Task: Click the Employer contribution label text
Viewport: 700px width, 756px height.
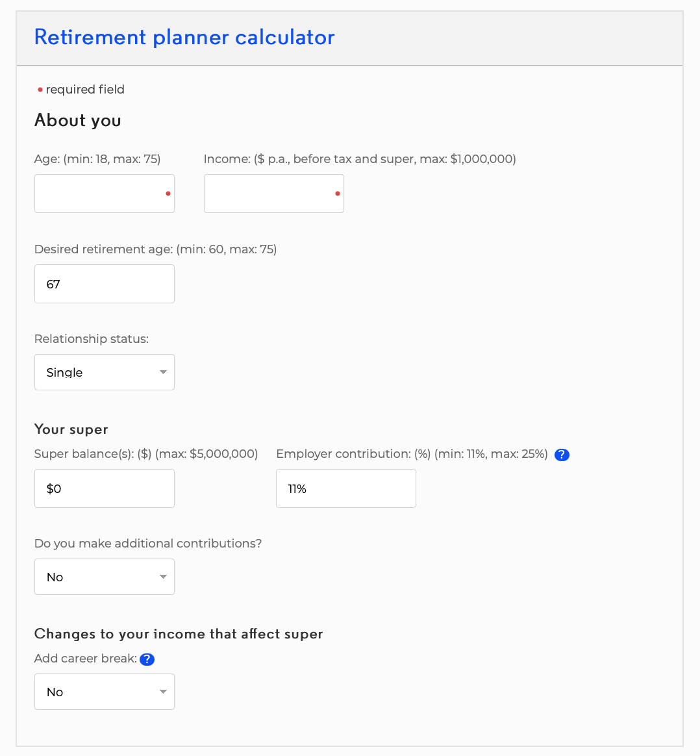Action: coord(412,454)
